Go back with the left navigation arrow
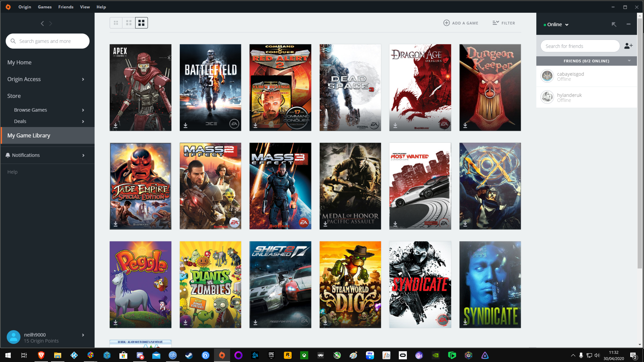 42,23
